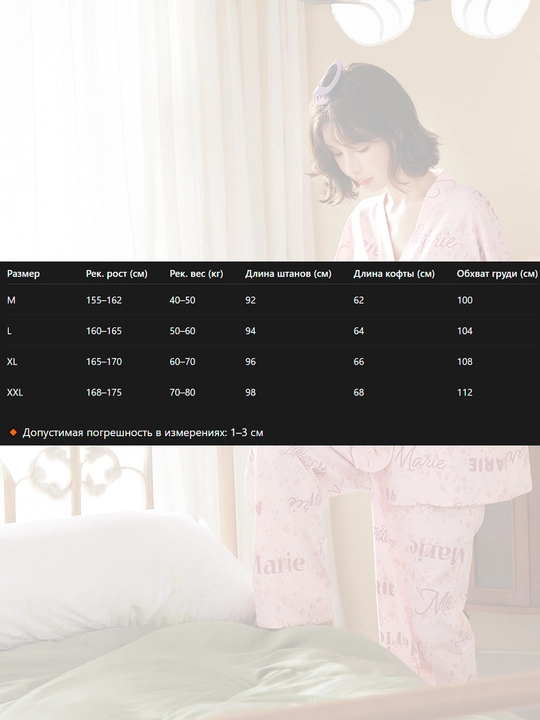
Task: Click the Рек. вес (кг) column header
Action: (x=196, y=274)
